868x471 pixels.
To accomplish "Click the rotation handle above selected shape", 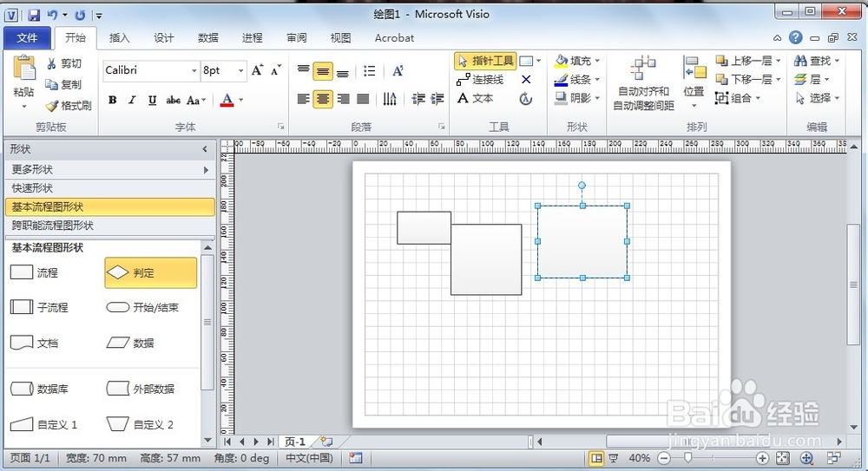I will click(582, 186).
